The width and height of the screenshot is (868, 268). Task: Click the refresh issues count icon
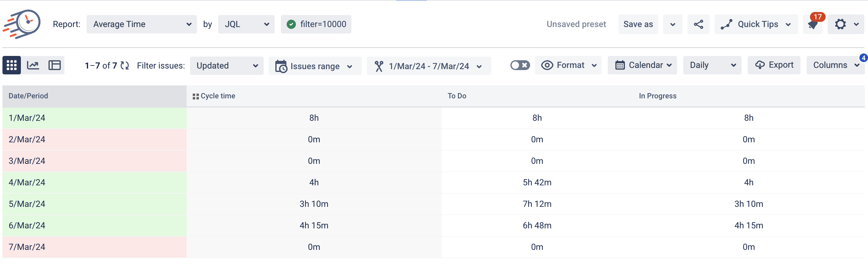click(x=125, y=65)
